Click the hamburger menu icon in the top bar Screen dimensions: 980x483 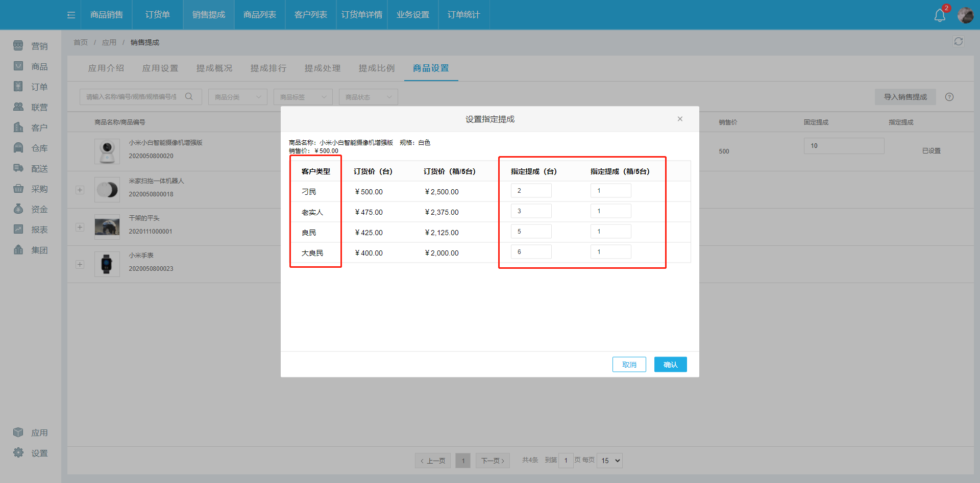coord(70,15)
